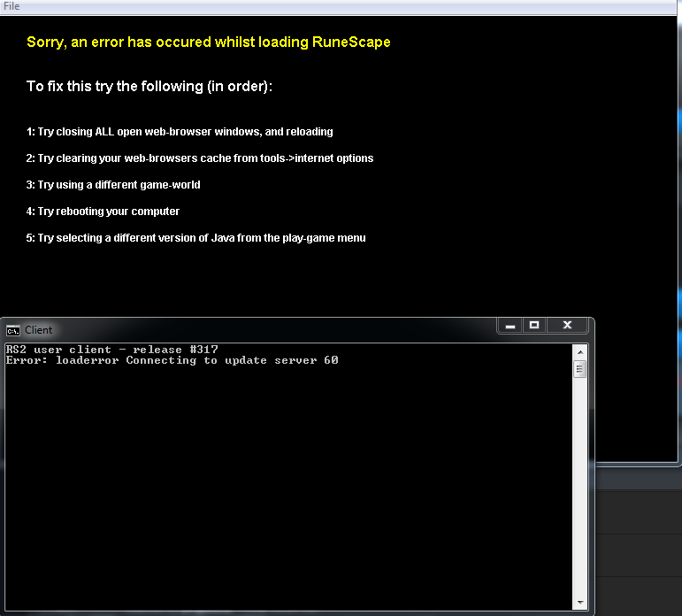Click the console scrollbar thumb
The image size is (682, 616).
click(579, 369)
